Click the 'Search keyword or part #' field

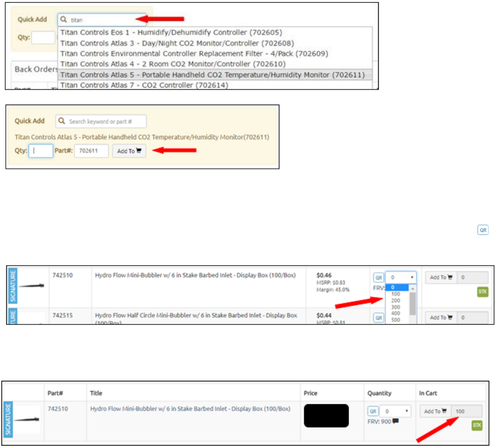pyautogui.click(x=101, y=122)
